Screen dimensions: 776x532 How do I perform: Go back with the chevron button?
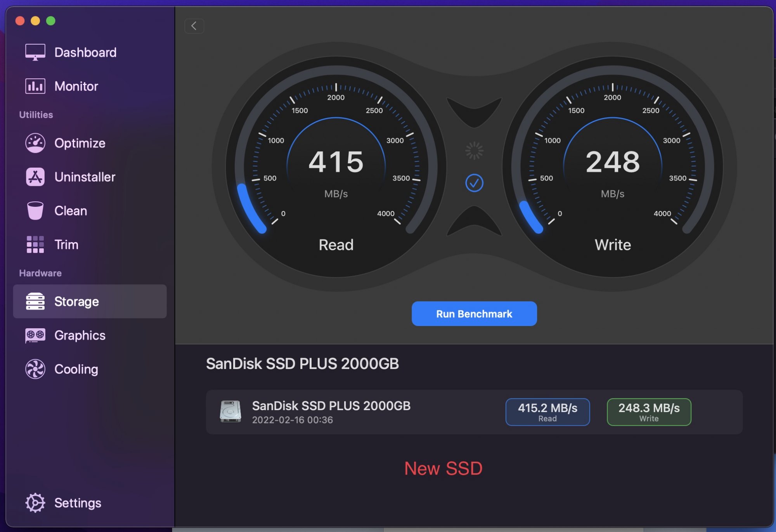[x=194, y=26]
